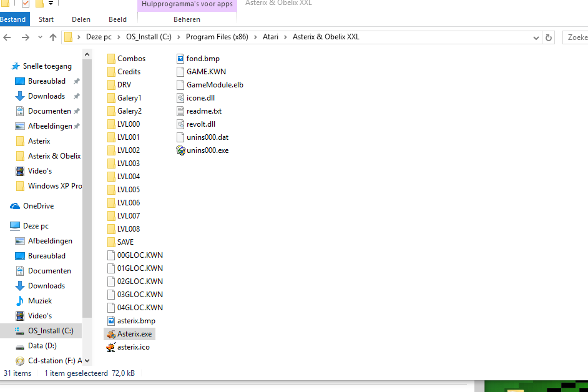Click scroll up arrow in navigation pane

click(87, 55)
